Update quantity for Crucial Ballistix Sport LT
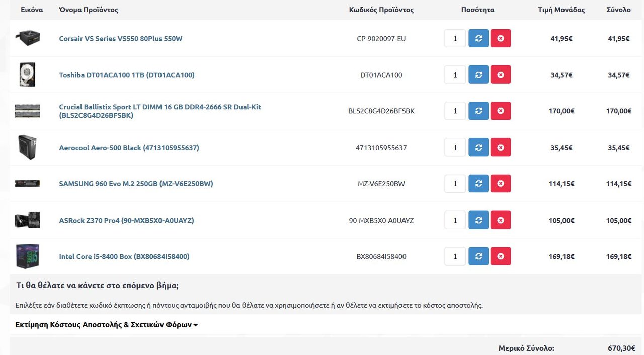Viewport: 644px width, 355px height. tap(478, 111)
